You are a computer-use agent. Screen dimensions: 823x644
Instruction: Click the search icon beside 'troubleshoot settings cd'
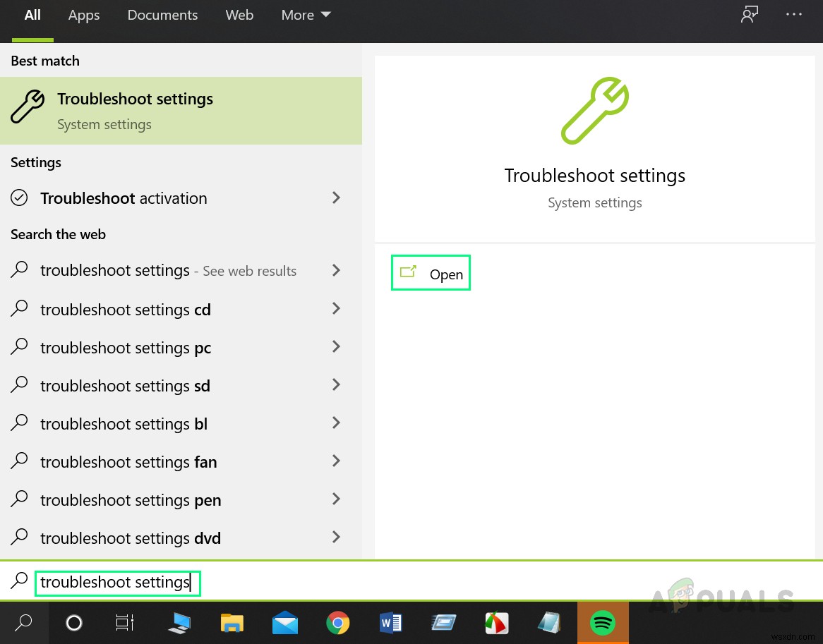tap(20, 308)
